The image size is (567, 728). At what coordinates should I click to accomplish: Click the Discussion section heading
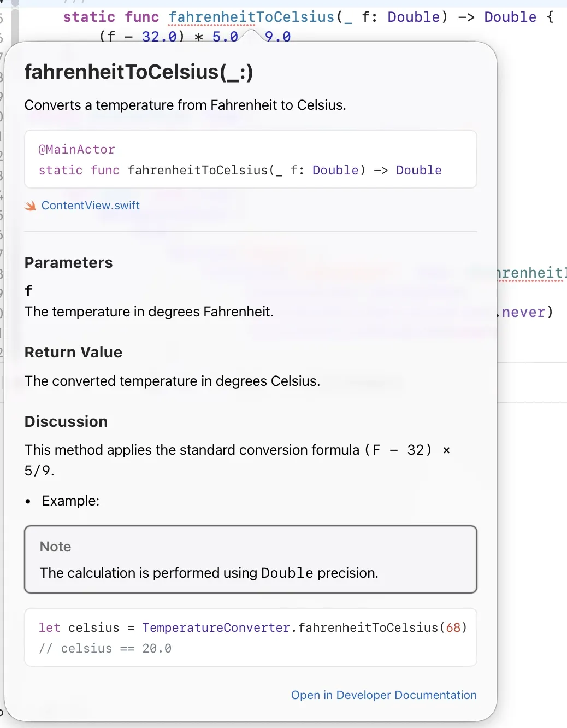pyautogui.click(x=66, y=421)
